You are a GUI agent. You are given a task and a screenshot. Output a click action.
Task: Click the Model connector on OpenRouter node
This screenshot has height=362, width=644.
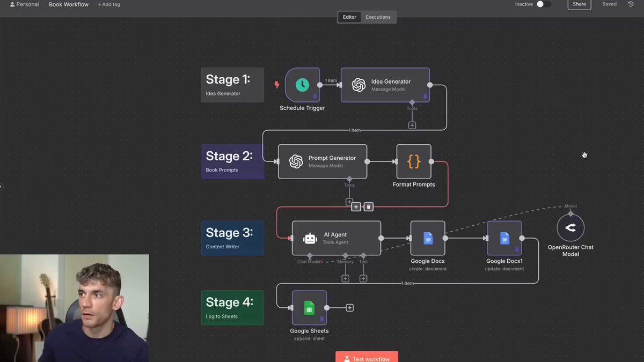[570, 213]
